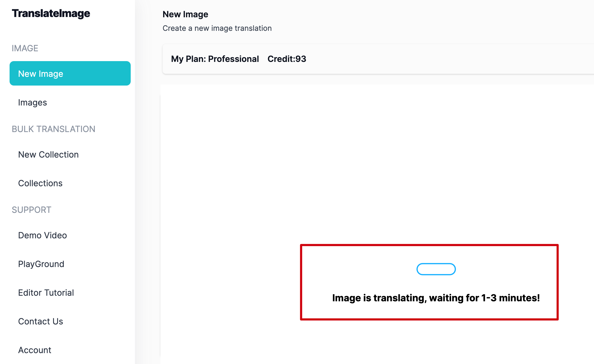The width and height of the screenshot is (594, 364).
Task: Open the Images library icon
Action: [x=32, y=103]
